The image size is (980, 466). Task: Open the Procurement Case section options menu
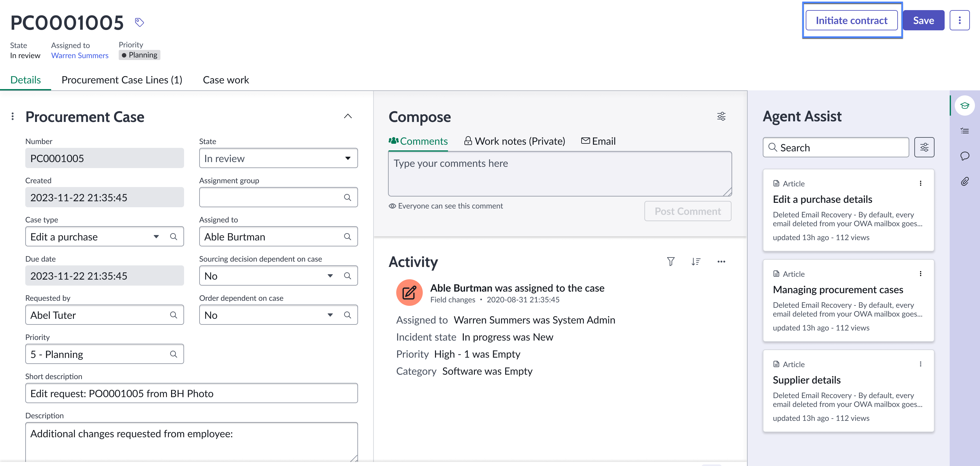13,116
